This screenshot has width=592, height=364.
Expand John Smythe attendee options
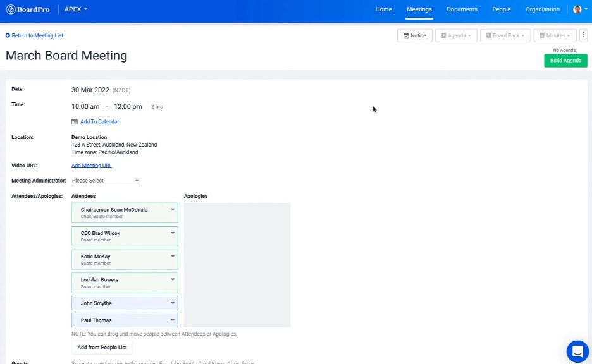coord(173,303)
